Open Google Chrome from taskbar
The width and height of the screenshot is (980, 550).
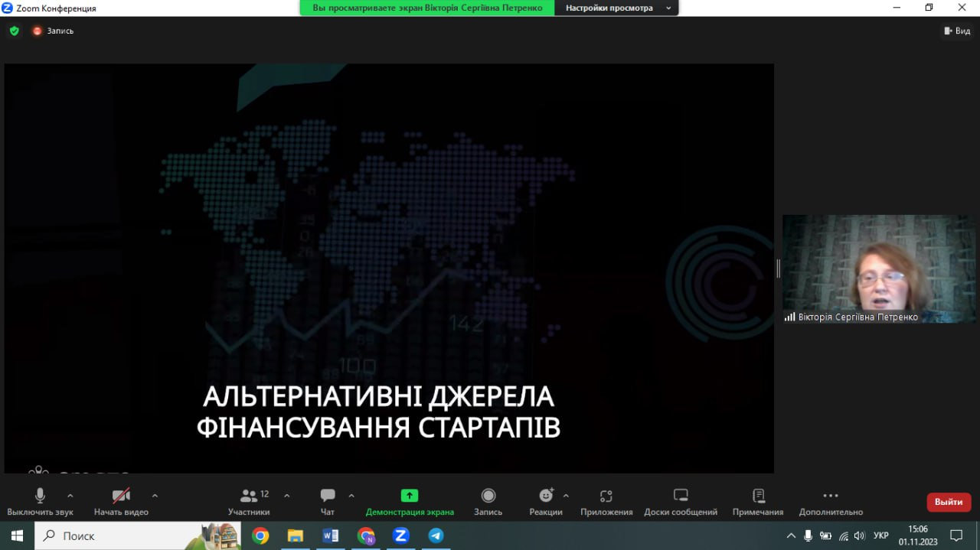pos(260,535)
